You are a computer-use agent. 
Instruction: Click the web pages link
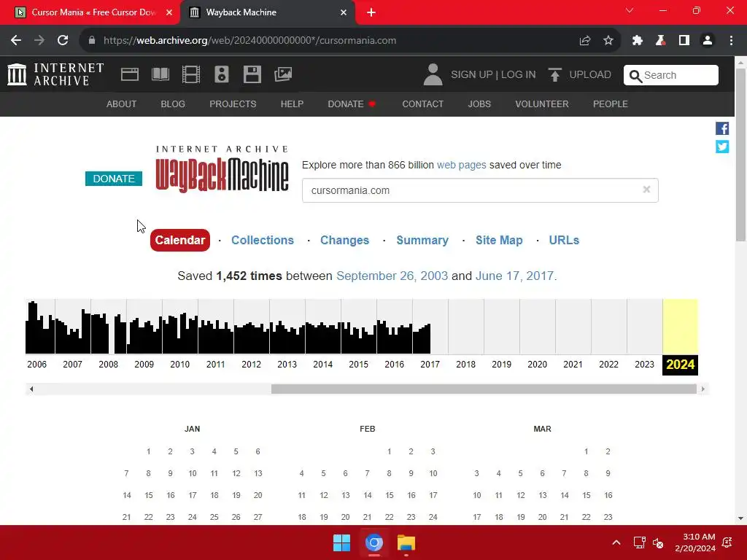coord(461,165)
